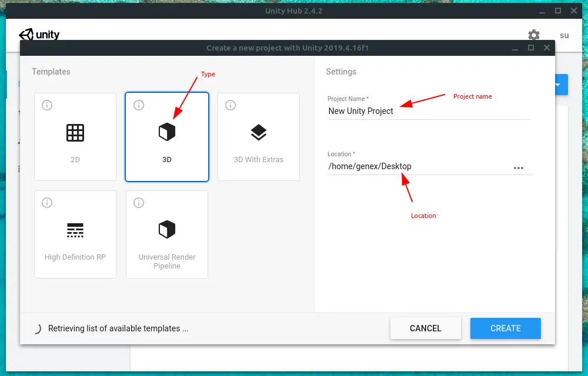Close the Create new project dialog
This screenshot has width=588, height=376.
tap(547, 48)
